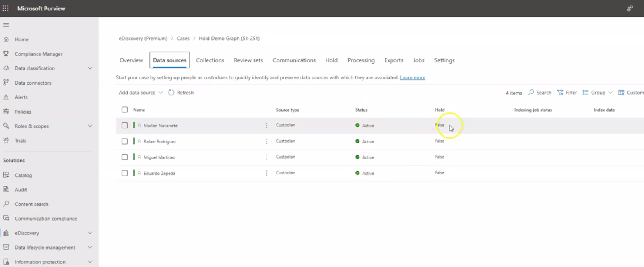Click the Filter funnel icon
Viewport: 644px width, 267px height.
point(560,93)
